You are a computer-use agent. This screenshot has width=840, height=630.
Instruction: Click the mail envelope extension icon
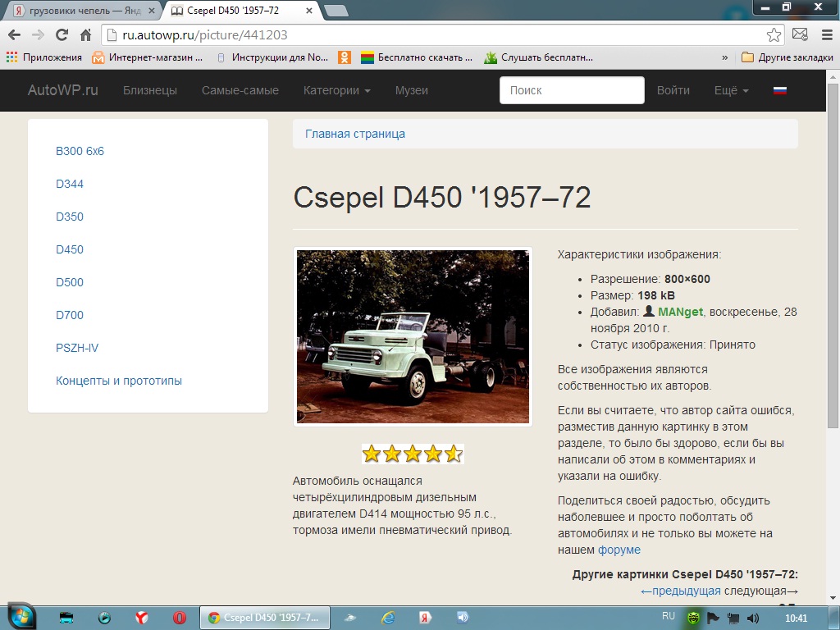point(800,35)
